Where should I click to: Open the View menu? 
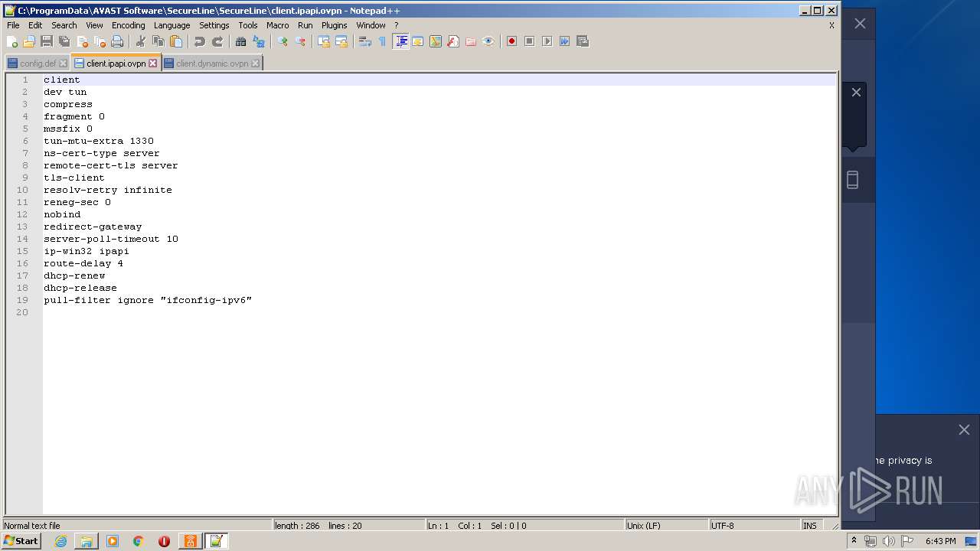tap(94, 25)
